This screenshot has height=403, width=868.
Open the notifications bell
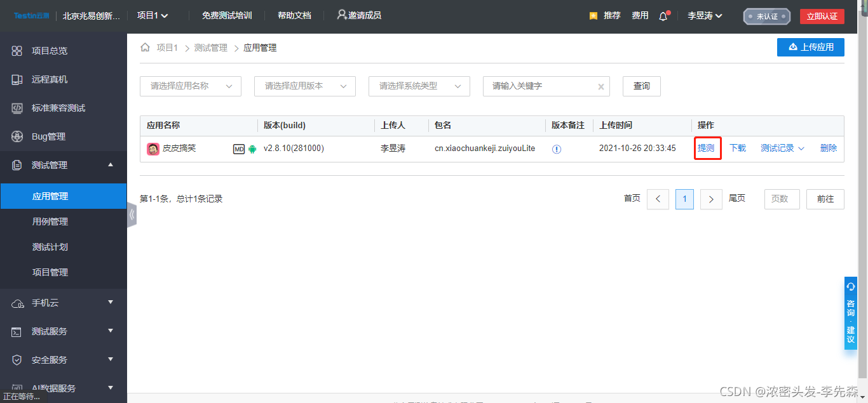click(x=663, y=16)
